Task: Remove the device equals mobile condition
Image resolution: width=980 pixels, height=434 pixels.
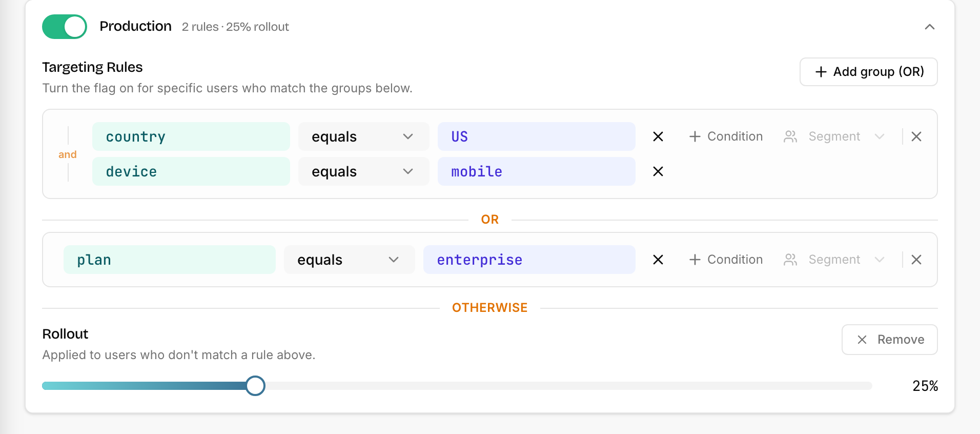Action: (658, 171)
